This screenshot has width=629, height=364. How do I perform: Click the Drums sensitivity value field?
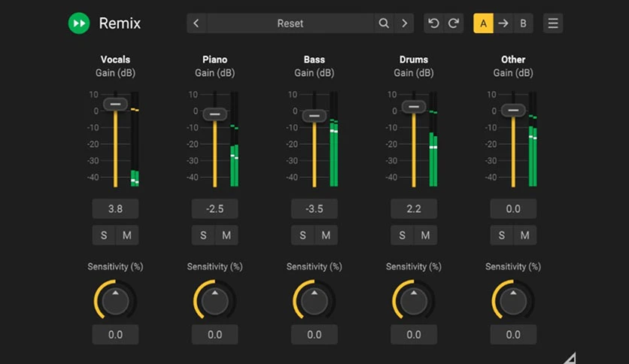tap(414, 335)
